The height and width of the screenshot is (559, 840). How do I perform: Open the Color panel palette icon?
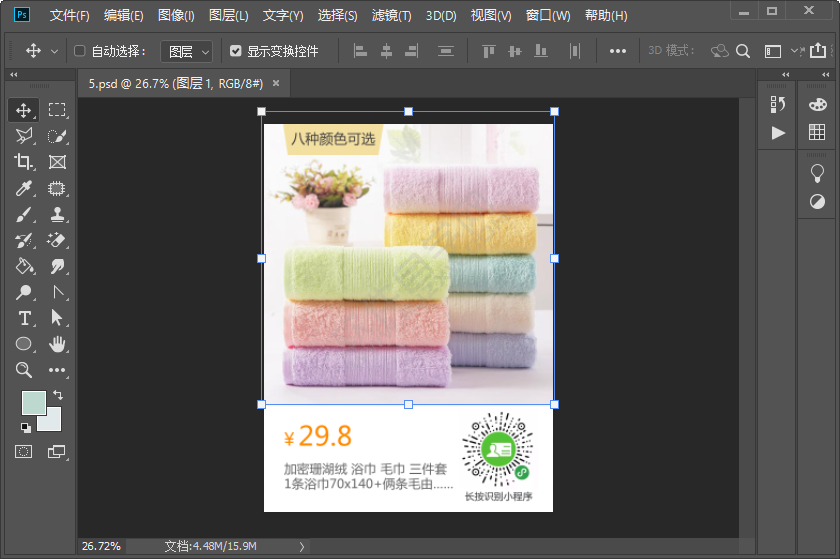pos(818,104)
